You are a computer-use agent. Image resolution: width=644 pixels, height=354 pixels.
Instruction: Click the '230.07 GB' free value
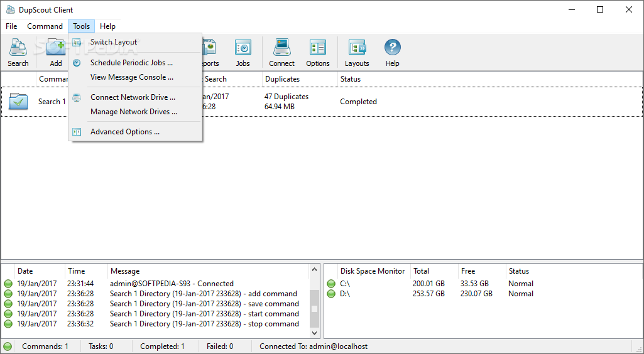pos(476,294)
